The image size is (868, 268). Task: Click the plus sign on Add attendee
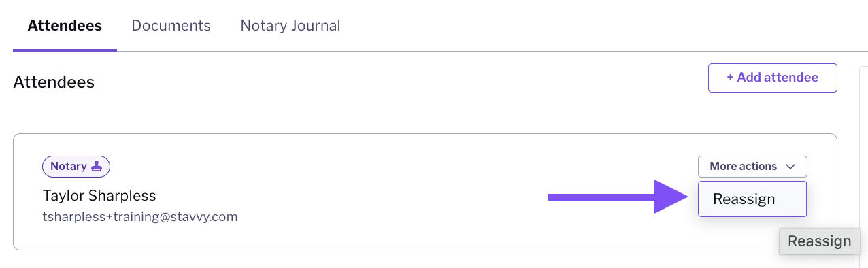[x=731, y=78]
